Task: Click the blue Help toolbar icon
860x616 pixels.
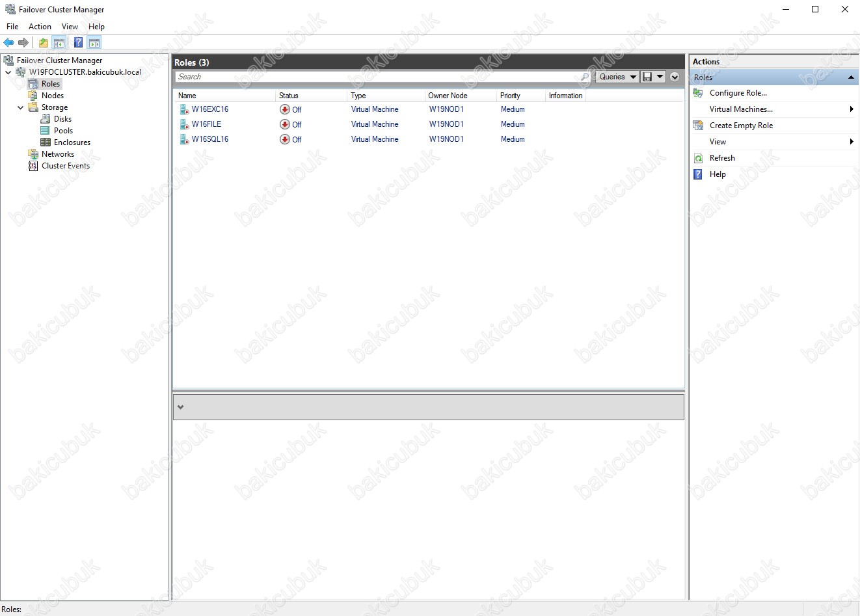Action: 78,42
